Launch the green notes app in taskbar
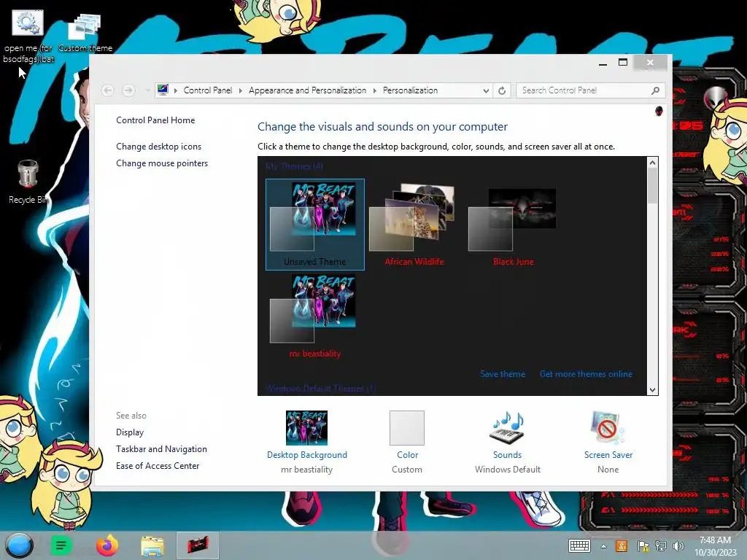 coord(61,545)
